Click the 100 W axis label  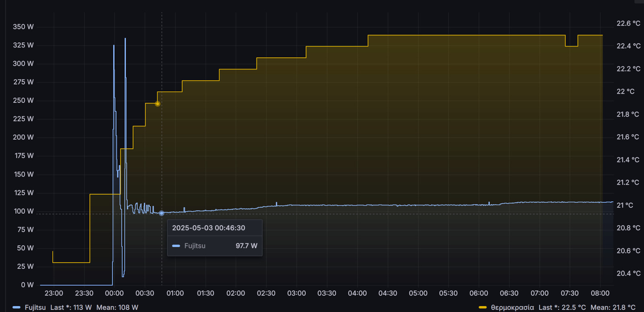tap(24, 211)
